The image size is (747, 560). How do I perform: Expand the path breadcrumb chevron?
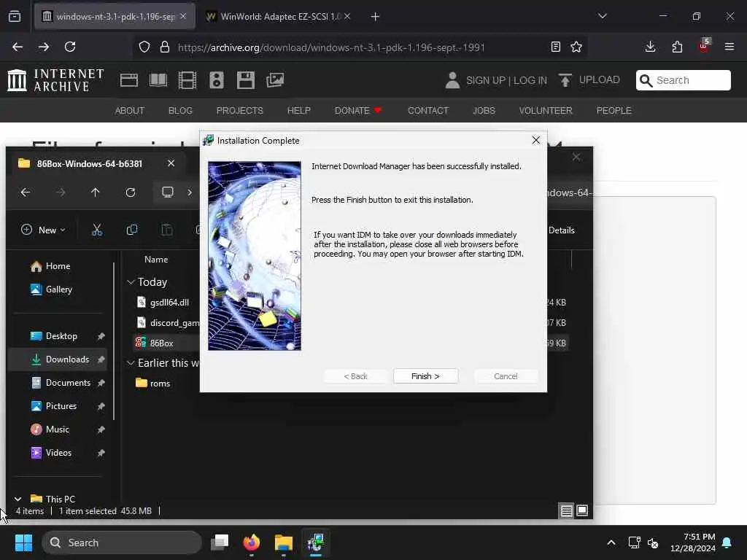point(190,192)
